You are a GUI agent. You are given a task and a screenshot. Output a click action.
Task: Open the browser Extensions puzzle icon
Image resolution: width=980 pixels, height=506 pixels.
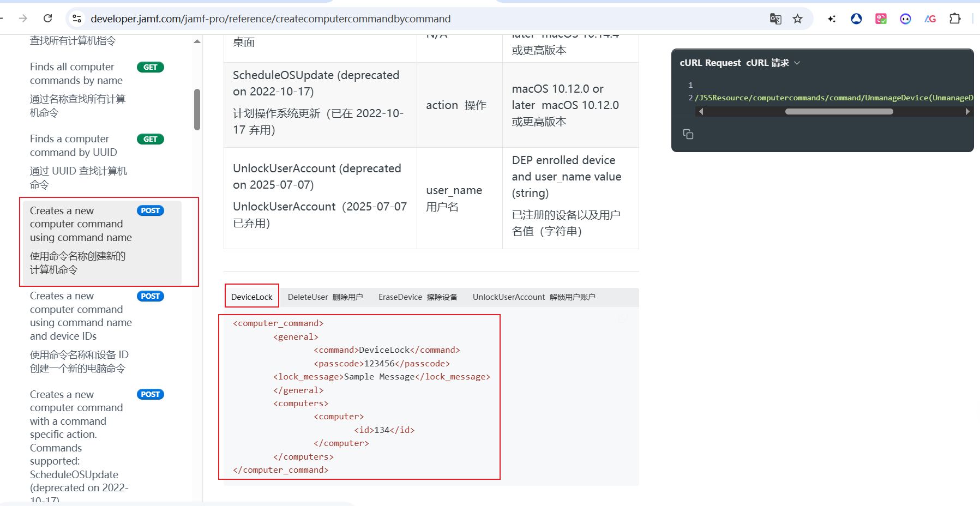(954, 19)
